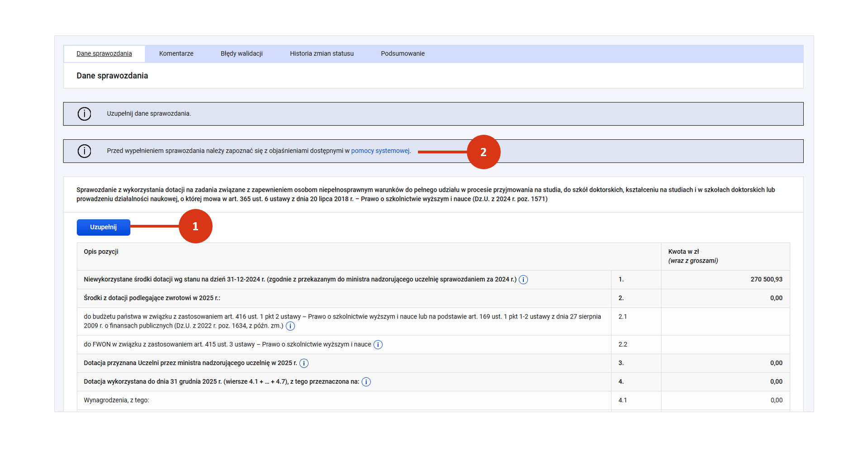Click info icon in the 'Przed wypełnieniem sprawozdania' banner
This screenshot has height=456, width=868.
point(84,151)
